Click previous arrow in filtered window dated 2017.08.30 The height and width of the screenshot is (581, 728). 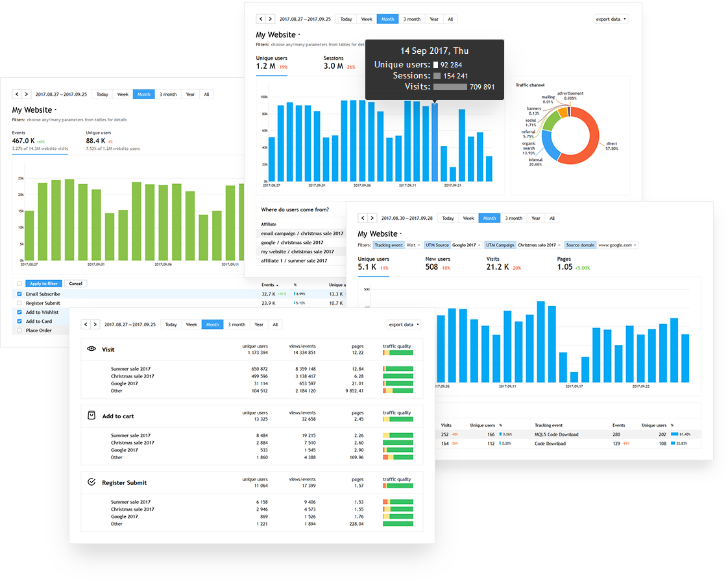coord(363,218)
